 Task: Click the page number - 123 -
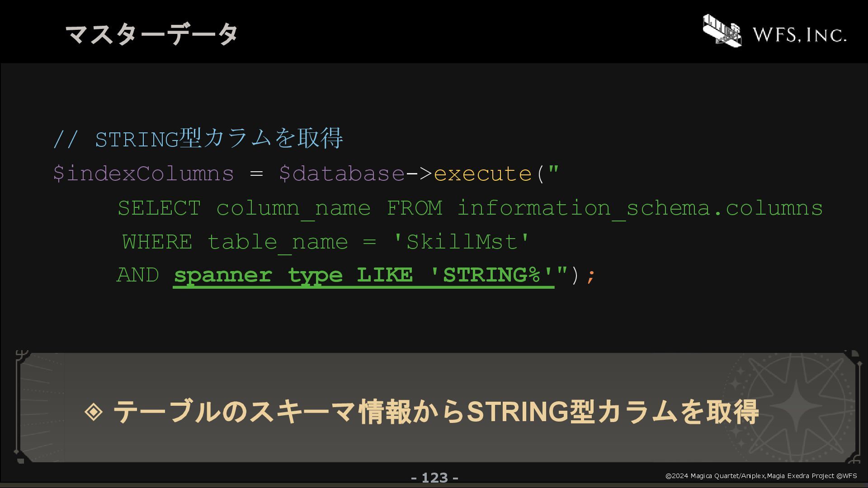click(x=434, y=478)
